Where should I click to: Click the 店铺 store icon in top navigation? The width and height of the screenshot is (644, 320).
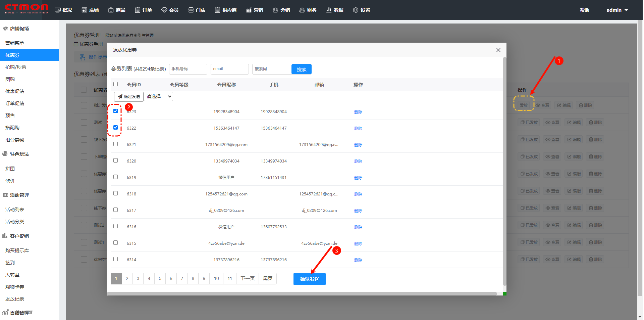coord(84,10)
